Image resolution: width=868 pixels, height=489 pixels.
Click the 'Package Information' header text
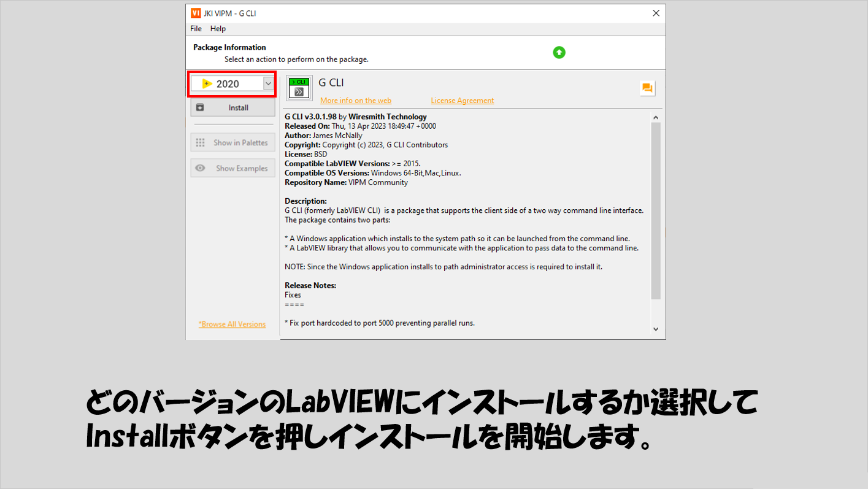coord(229,47)
